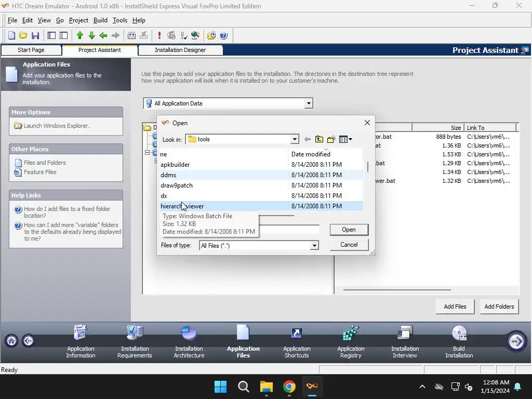Open the View menu icon in dialog
Viewport: 532px width, 399px height.
[x=345, y=139]
